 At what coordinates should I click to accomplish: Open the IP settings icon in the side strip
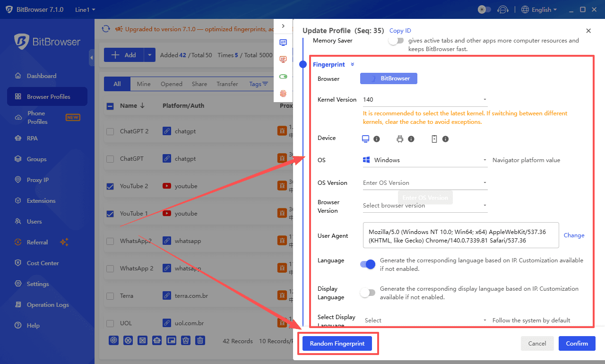pos(283,59)
